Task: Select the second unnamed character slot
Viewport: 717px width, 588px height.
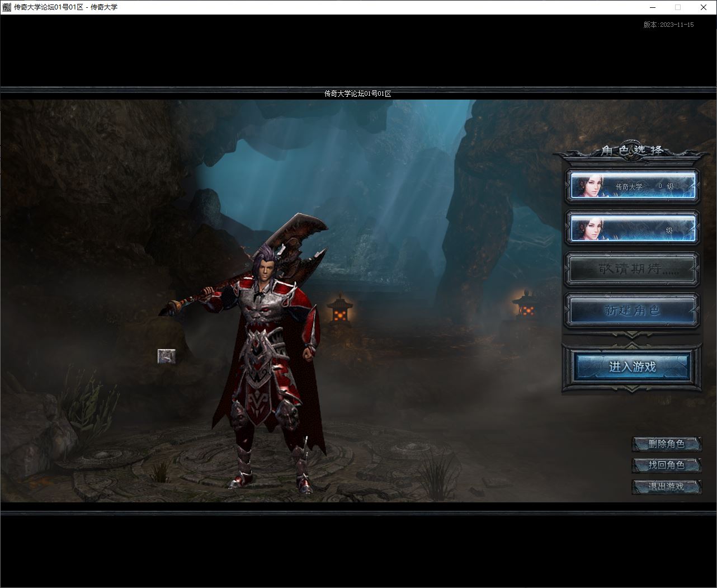Action: [x=633, y=228]
